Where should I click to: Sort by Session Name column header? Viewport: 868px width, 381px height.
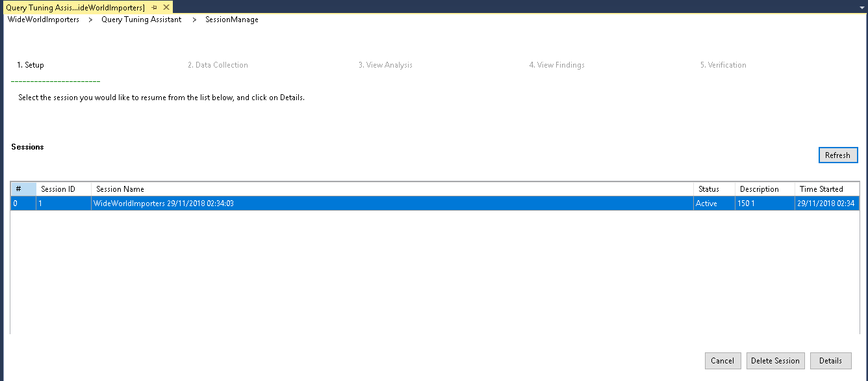392,189
